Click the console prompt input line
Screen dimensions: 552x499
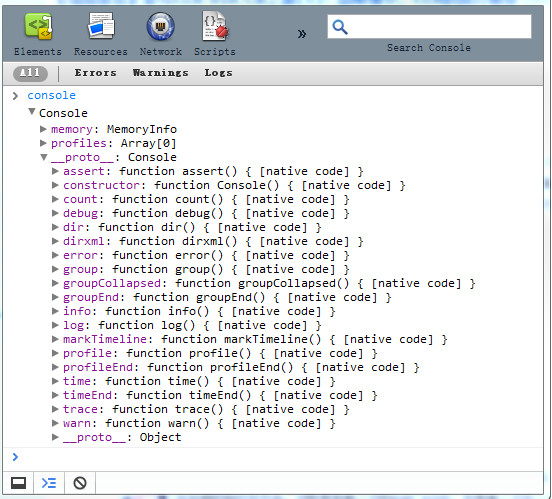click(x=273, y=457)
